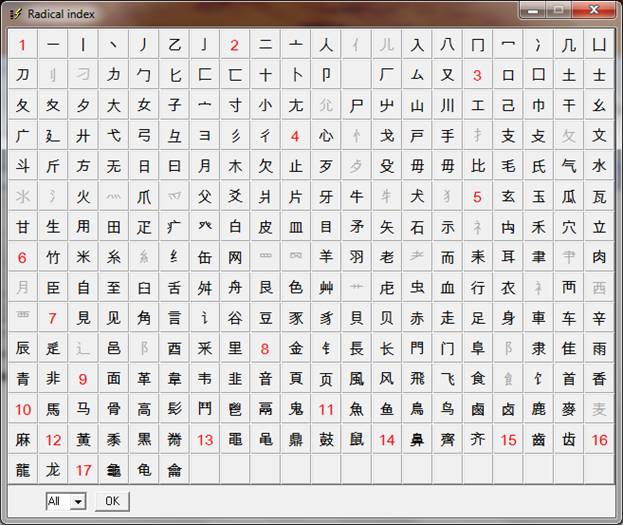Select the last radical 龠 (flute)
The image size is (623, 525).
point(174,470)
